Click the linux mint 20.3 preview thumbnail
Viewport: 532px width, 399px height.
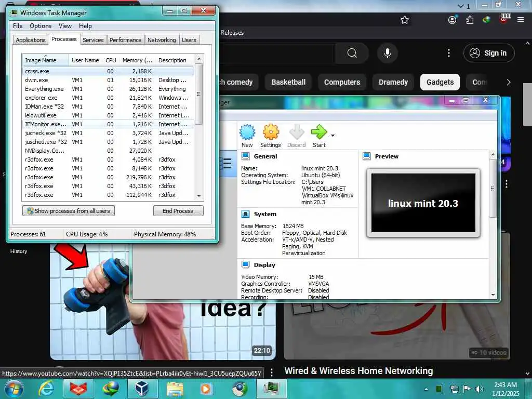click(423, 203)
